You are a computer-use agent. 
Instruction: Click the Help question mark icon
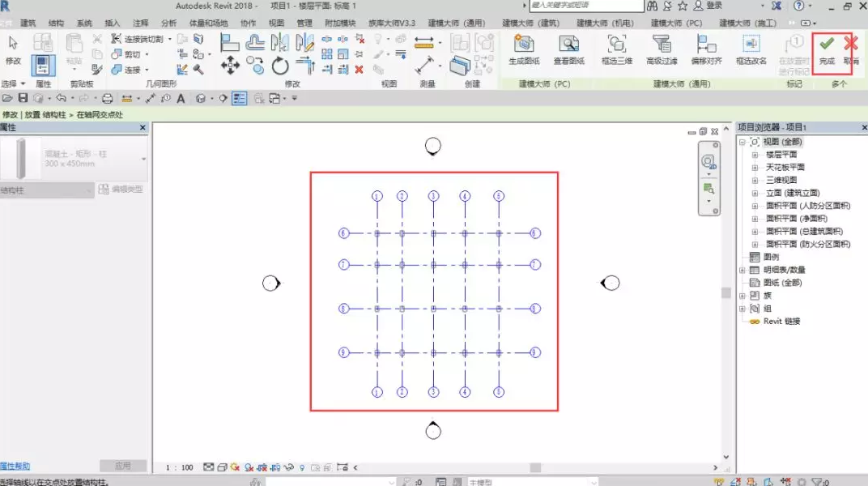click(798, 6)
